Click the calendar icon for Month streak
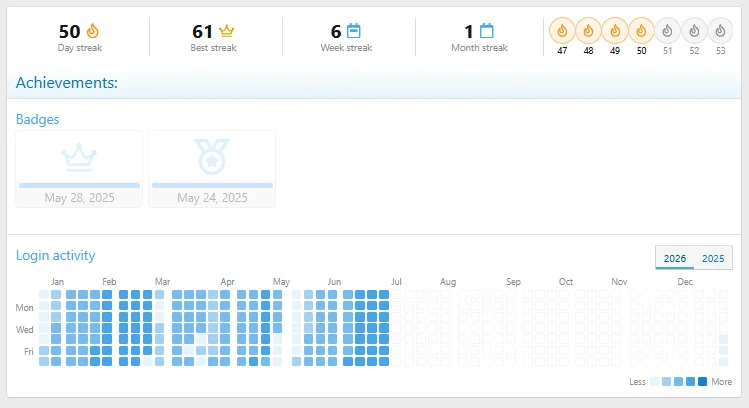 [x=486, y=31]
